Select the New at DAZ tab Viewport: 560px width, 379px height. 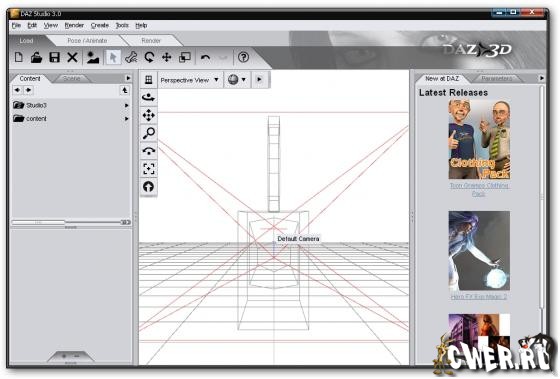click(x=442, y=79)
